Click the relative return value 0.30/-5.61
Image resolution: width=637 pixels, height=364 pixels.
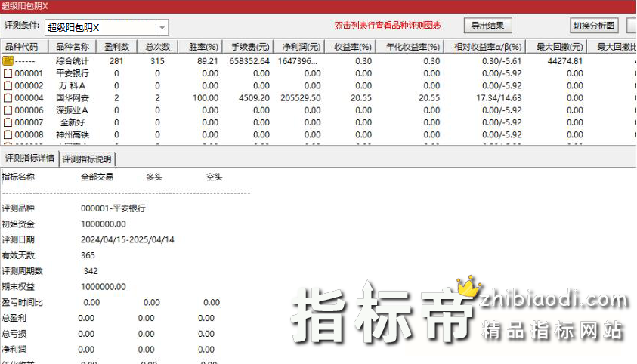pos(502,61)
